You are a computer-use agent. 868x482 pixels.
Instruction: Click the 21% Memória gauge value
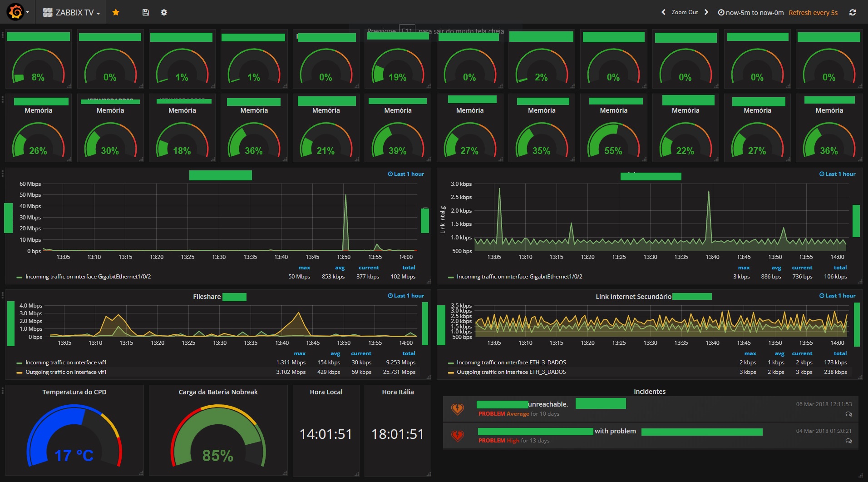tap(325, 151)
